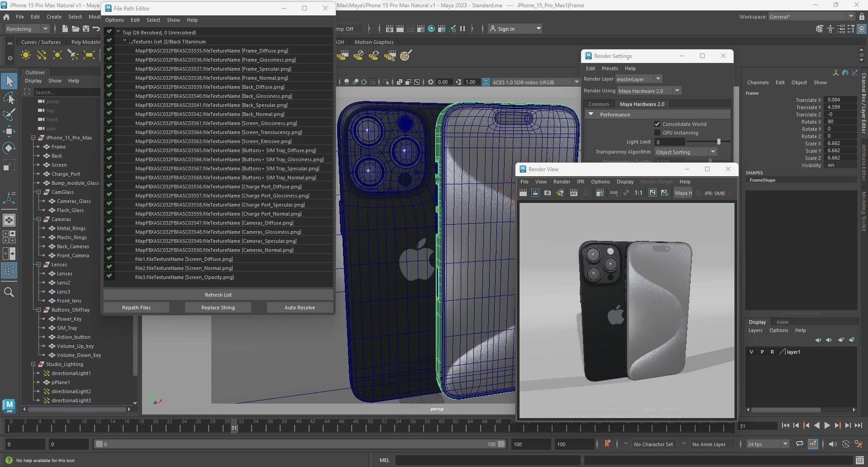Viewport: 868px width, 467px height.
Task: Open the Rendering menu set dropdown
Action: point(27,29)
